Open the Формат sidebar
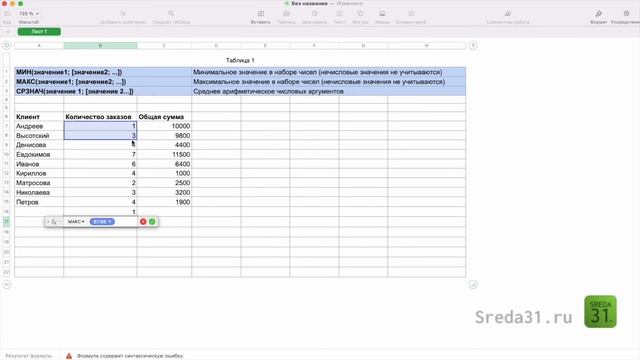This screenshot has height=360, width=640. (x=598, y=14)
